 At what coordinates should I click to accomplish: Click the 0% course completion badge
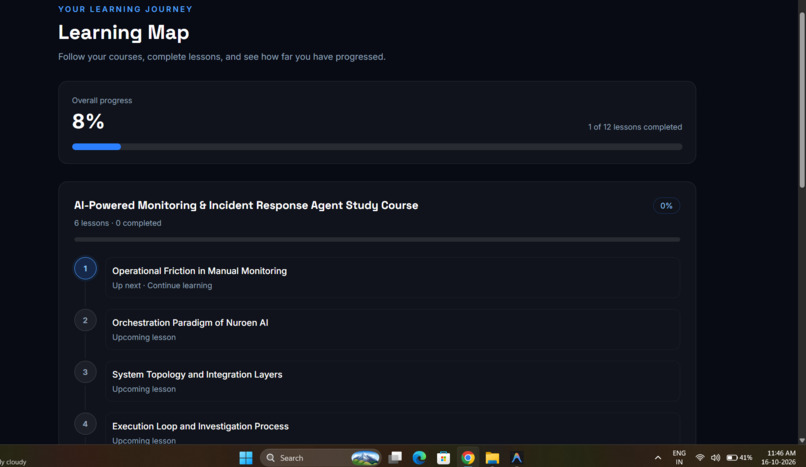[x=666, y=206]
